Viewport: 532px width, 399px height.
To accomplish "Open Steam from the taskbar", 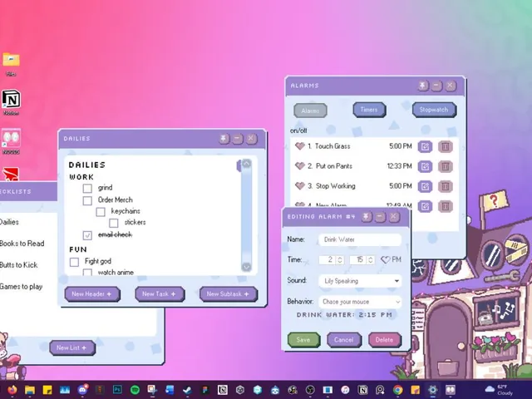I will pyautogui.click(x=187, y=390).
